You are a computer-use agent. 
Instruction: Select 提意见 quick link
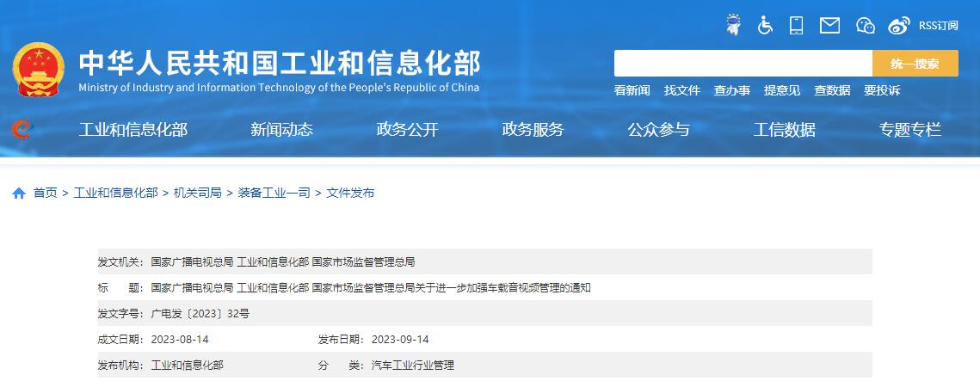(x=782, y=90)
